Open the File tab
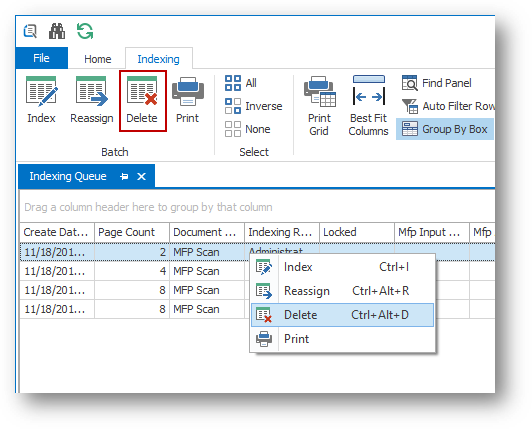 click(x=41, y=58)
